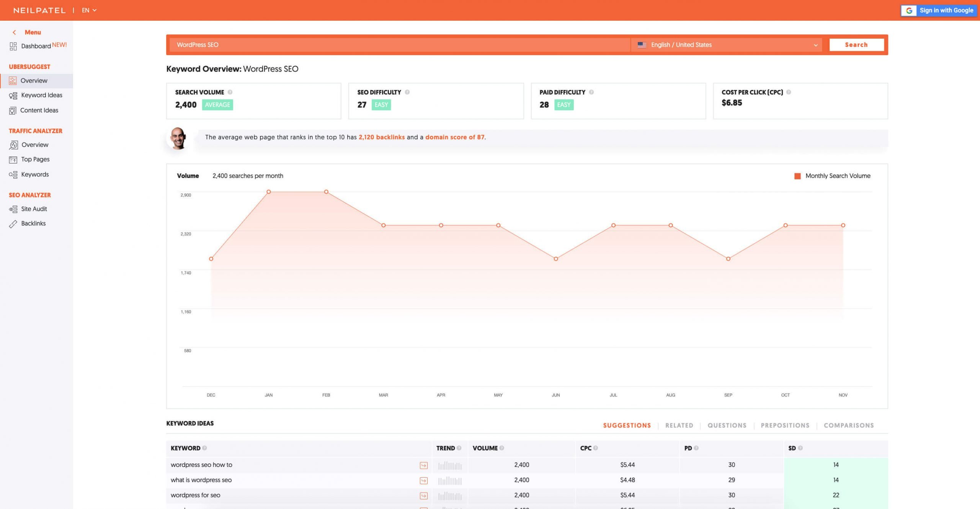Click the NEILPATEL logo
Viewport: 980px width, 509px height.
click(39, 10)
